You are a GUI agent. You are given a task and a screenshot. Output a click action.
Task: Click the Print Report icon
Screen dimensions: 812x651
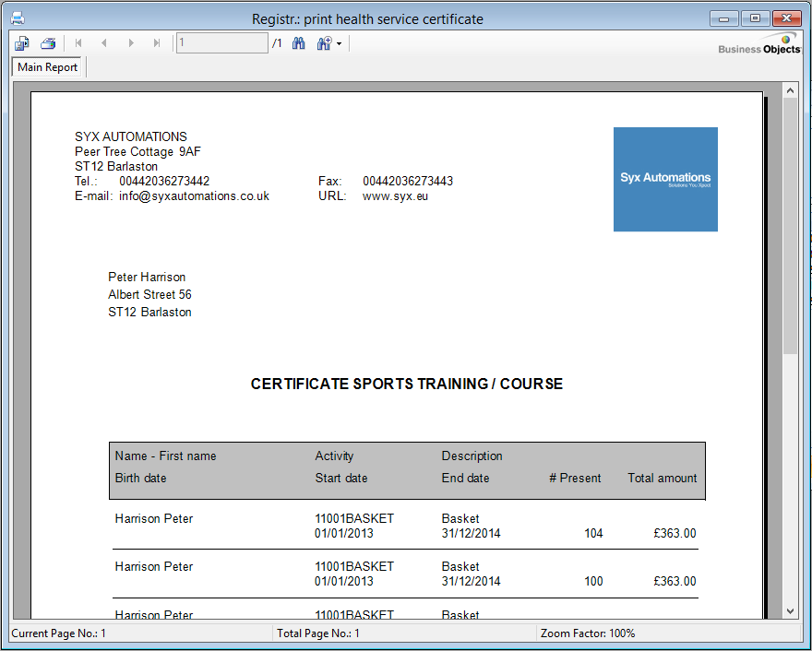coord(48,43)
